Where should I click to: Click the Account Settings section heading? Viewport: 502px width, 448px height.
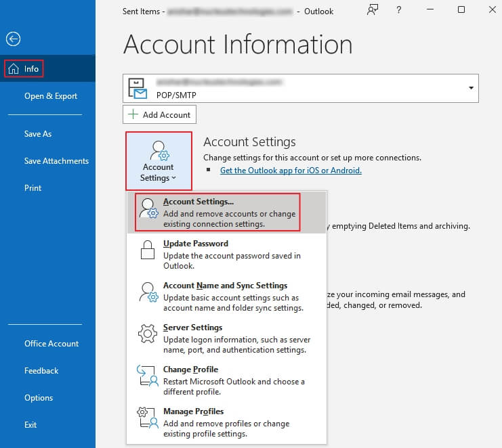coord(249,141)
